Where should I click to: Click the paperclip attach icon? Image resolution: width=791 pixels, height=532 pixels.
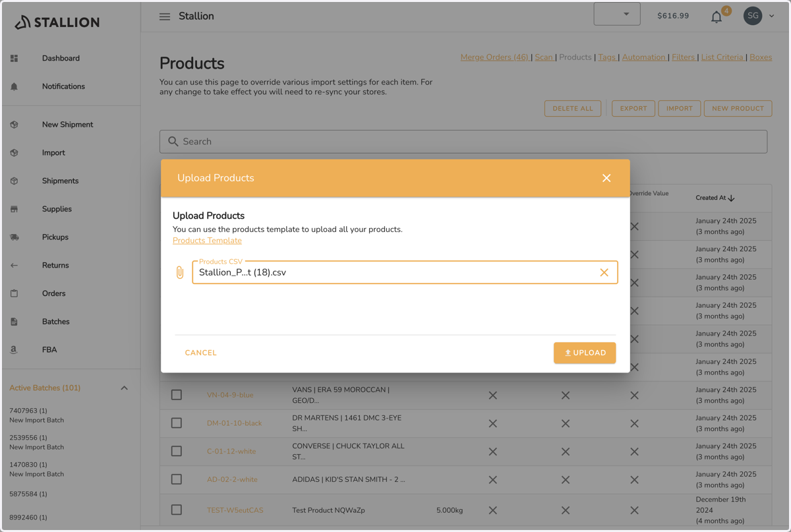[x=179, y=272]
